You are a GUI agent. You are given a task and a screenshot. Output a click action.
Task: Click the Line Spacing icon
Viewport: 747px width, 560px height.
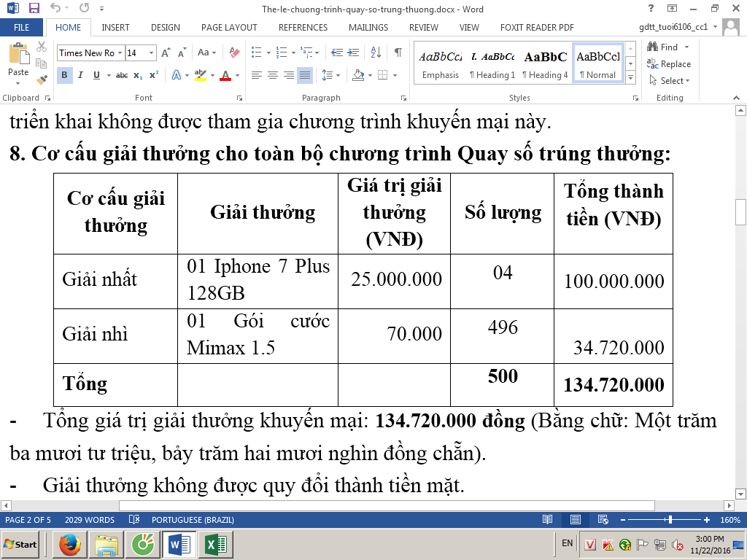point(328,75)
